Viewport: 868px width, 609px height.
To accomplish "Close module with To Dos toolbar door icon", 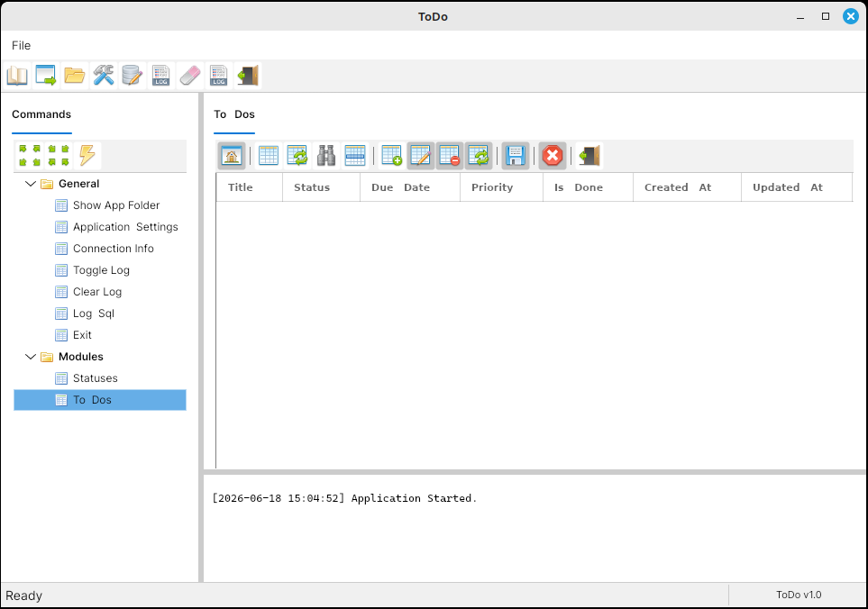I will (x=589, y=156).
